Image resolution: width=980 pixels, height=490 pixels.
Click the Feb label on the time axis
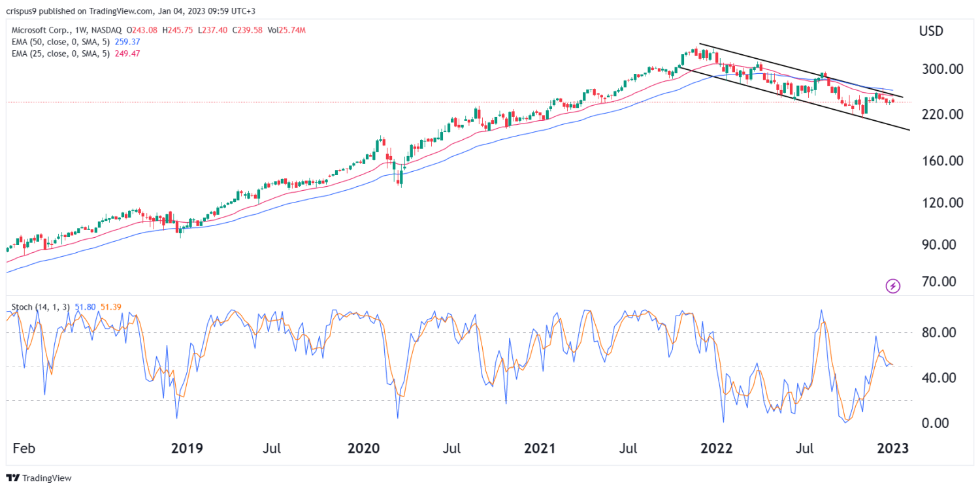25,449
